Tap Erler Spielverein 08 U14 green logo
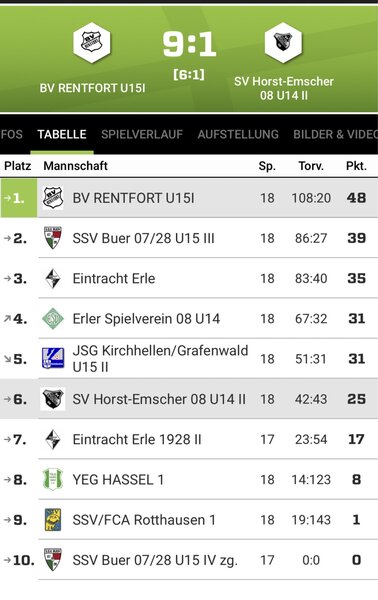378x600 pixels. point(53,318)
